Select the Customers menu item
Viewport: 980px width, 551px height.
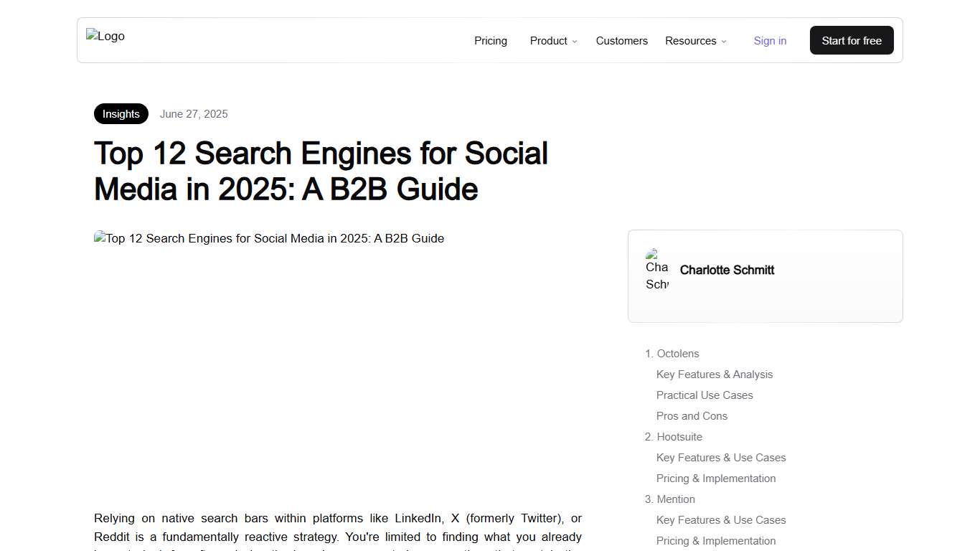[x=621, y=41]
